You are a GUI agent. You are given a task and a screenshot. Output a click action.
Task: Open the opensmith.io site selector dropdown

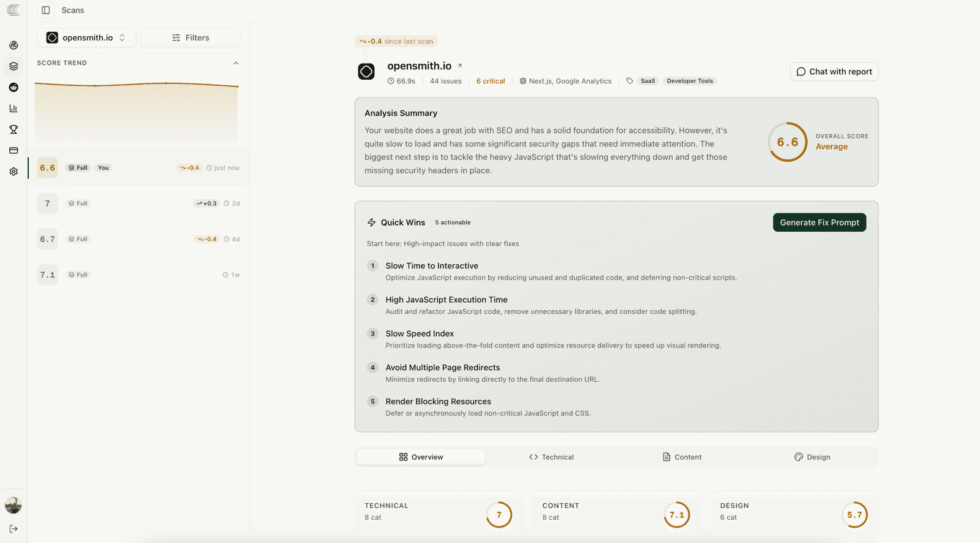pyautogui.click(x=86, y=37)
